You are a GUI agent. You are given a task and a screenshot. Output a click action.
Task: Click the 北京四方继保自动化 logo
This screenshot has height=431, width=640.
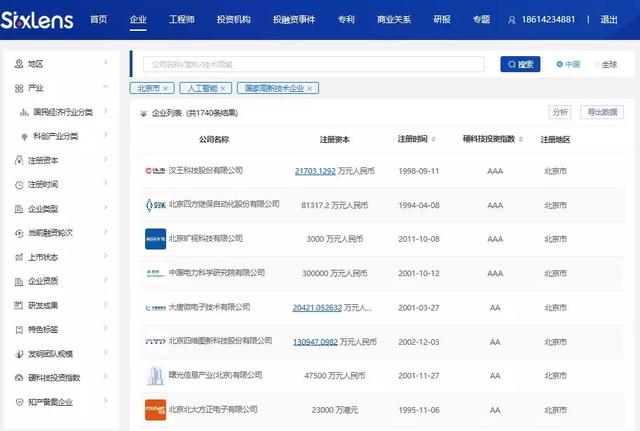[x=156, y=205]
